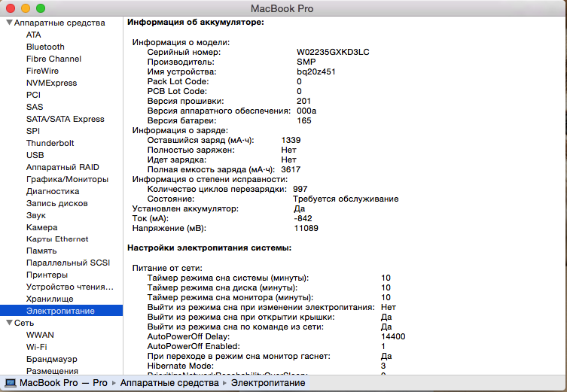
Task: Collapse the Аппаратные средства section triangle
Action: 9,23
